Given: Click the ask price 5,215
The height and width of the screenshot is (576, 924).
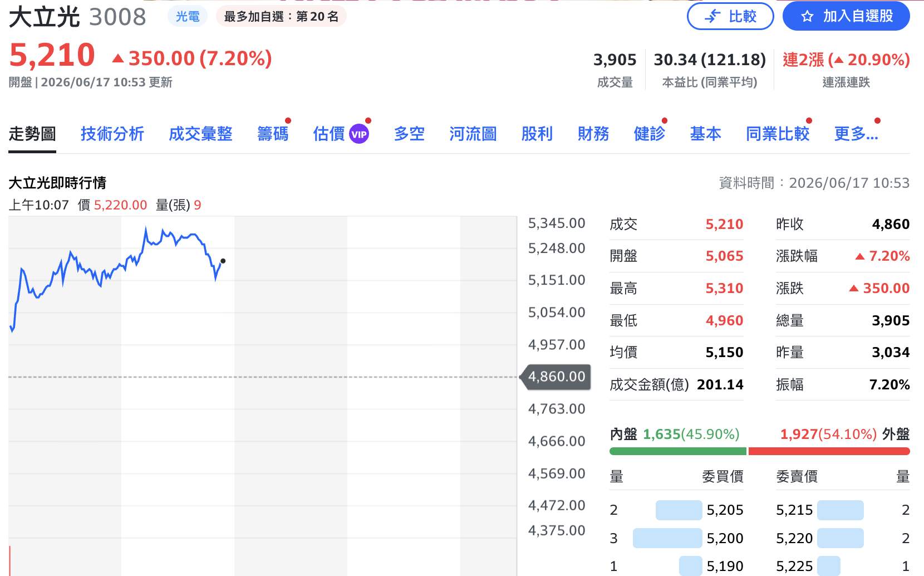Looking at the screenshot, I should click(794, 510).
